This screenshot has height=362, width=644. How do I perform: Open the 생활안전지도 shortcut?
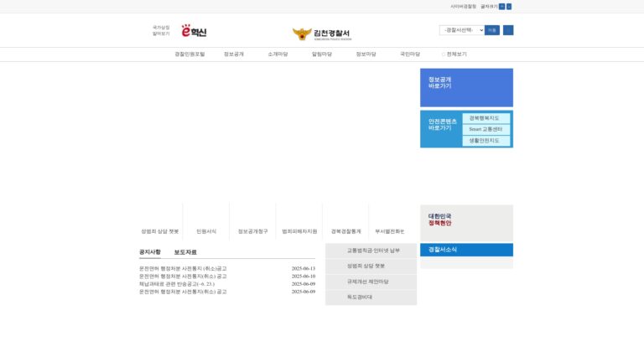[x=486, y=141]
